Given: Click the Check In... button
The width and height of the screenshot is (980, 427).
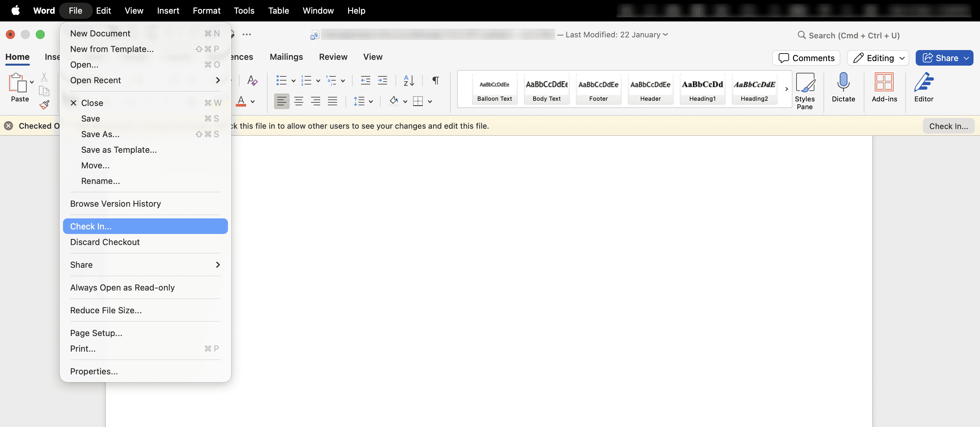Looking at the screenshot, I should [x=948, y=126].
